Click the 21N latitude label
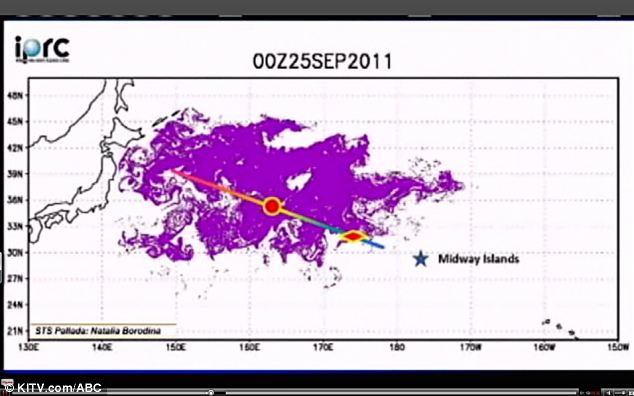Image resolution: width=634 pixels, height=396 pixels. click(15, 331)
